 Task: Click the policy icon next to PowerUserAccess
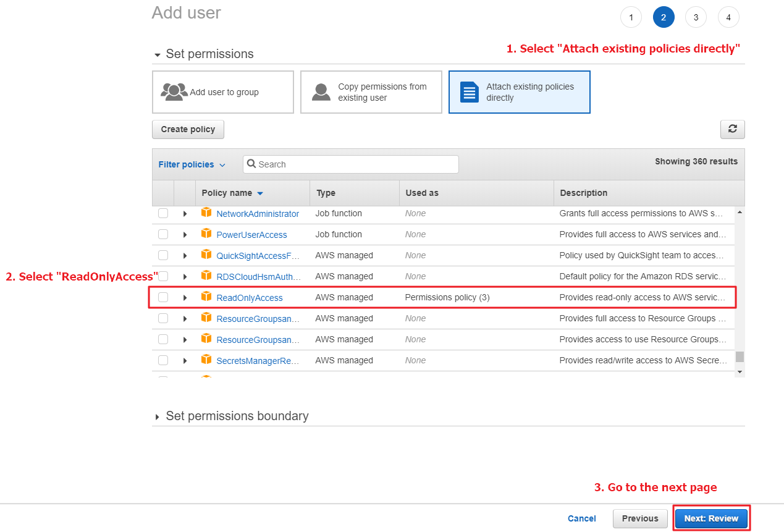206,234
